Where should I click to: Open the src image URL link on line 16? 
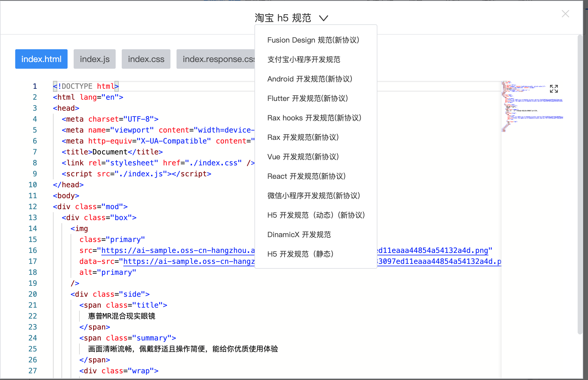pos(178,250)
